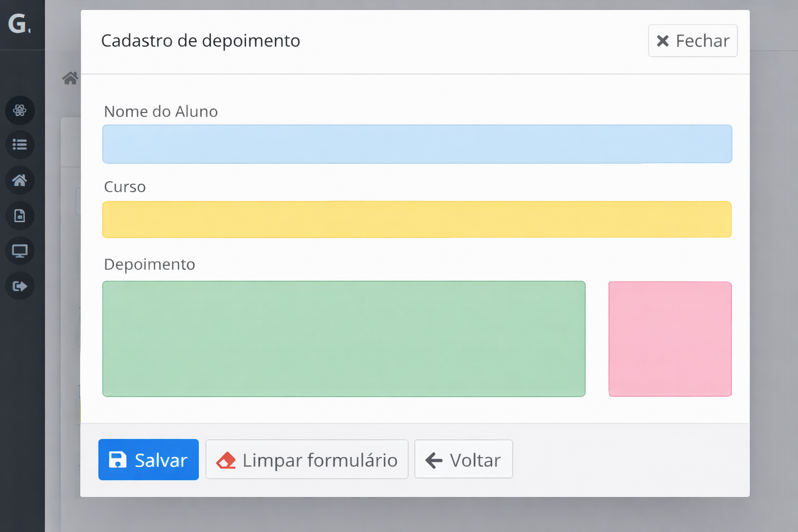This screenshot has height=532, width=798.
Task: Open the list icon in the sidebar
Action: 20,144
